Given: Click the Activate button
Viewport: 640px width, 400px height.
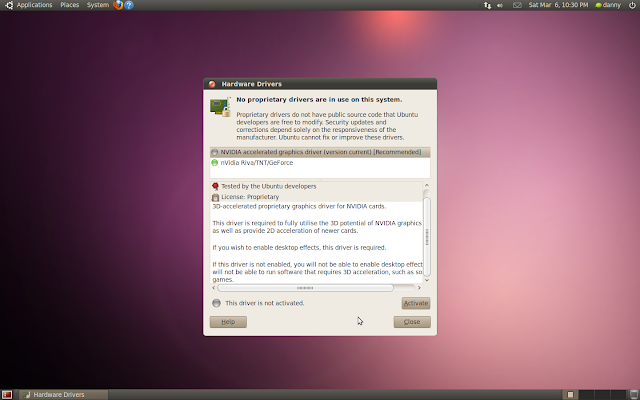Looking at the screenshot, I should point(416,303).
